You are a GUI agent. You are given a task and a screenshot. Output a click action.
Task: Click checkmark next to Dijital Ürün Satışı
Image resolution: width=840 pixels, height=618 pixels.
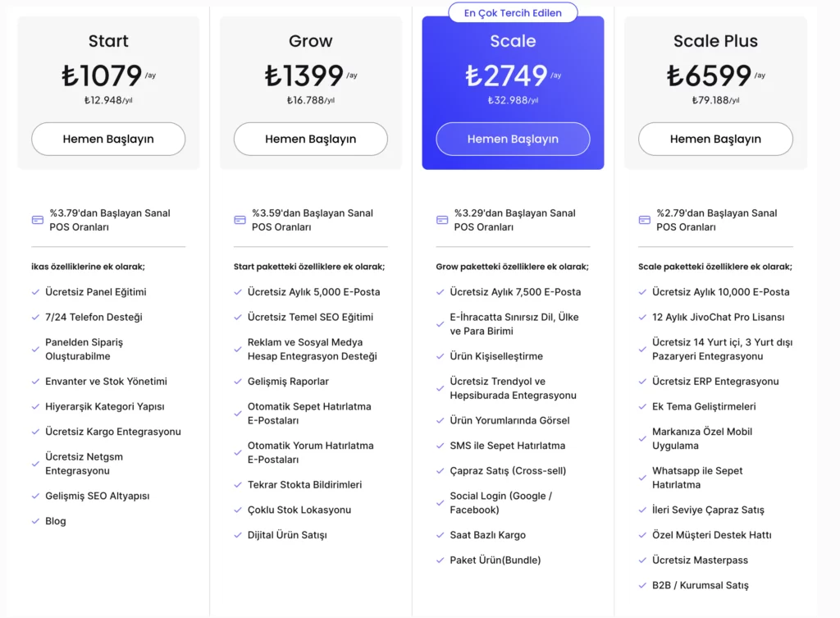[x=238, y=535]
